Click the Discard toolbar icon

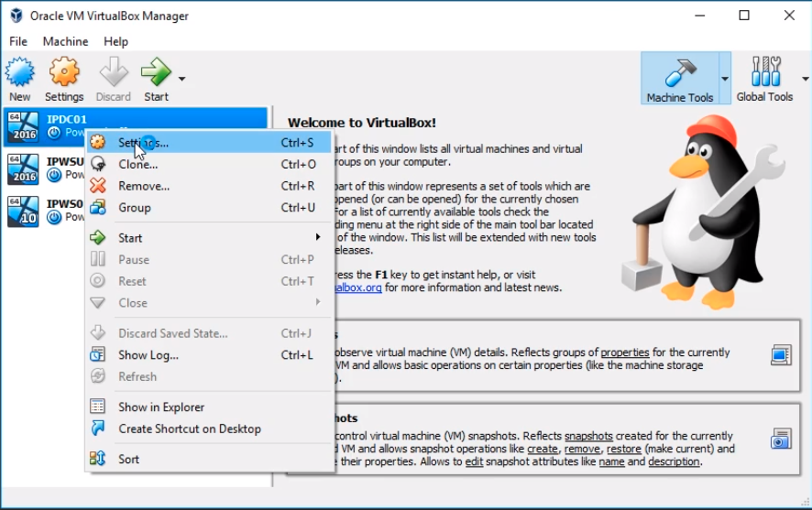pos(114,79)
